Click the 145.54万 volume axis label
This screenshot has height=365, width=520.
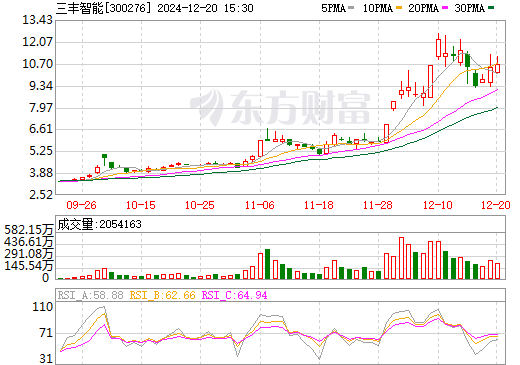[29, 266]
